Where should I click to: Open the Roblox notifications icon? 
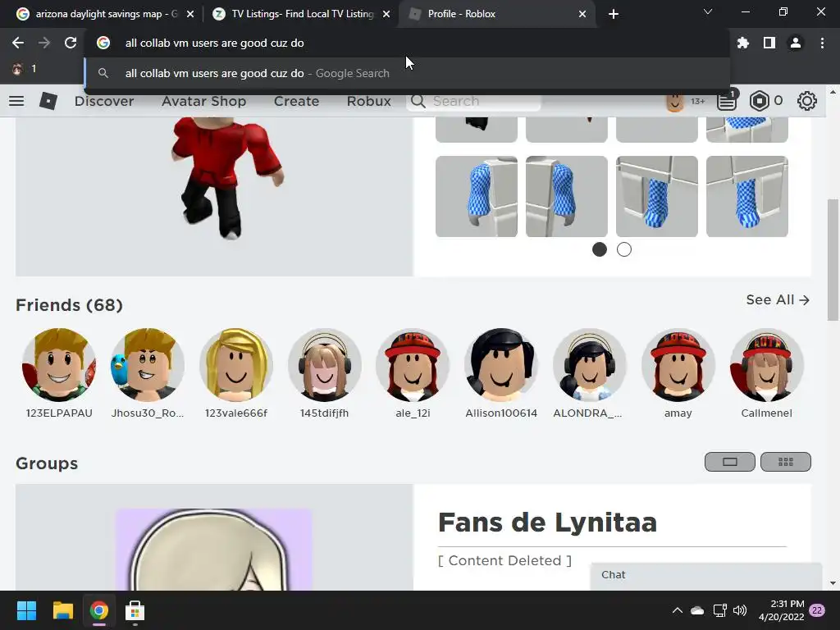(x=727, y=101)
